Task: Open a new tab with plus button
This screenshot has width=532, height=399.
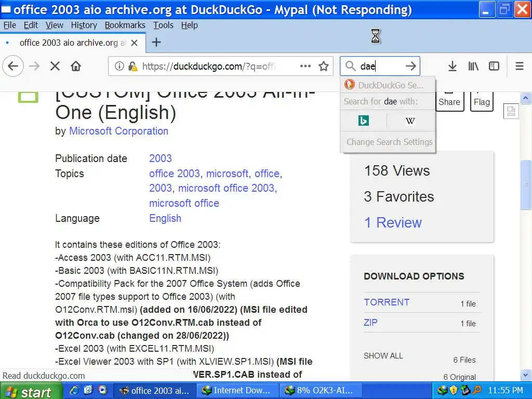Action: point(156,43)
